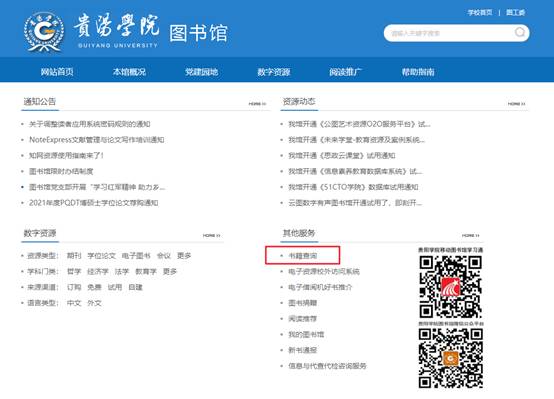Open the 云图数字有声图书馆 trial notice
554x399 pixels.
pos(355,203)
